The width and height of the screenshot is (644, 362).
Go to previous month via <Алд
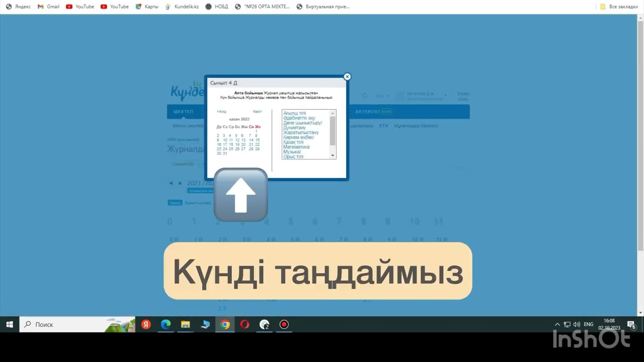[221, 112]
